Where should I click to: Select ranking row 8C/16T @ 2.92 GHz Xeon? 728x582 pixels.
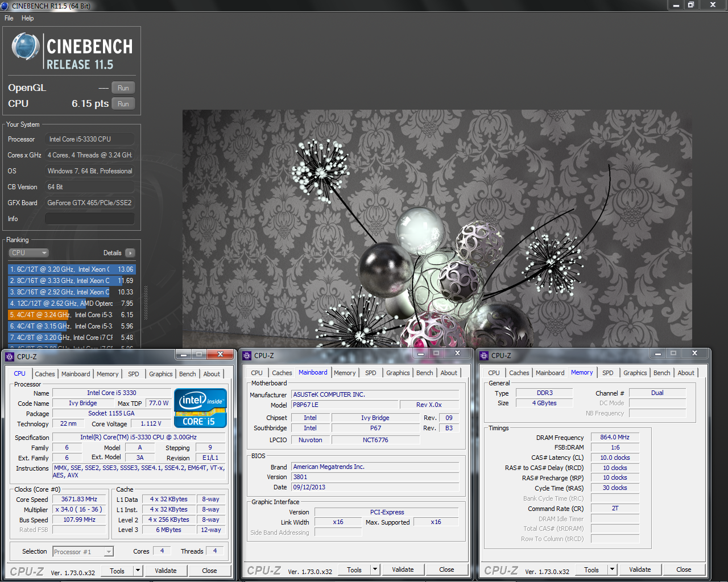(x=72, y=292)
